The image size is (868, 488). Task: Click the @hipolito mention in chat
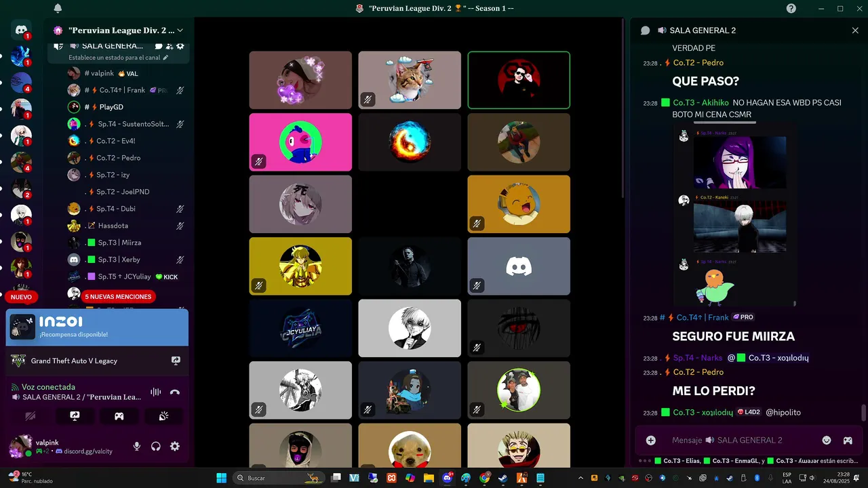coord(783,412)
